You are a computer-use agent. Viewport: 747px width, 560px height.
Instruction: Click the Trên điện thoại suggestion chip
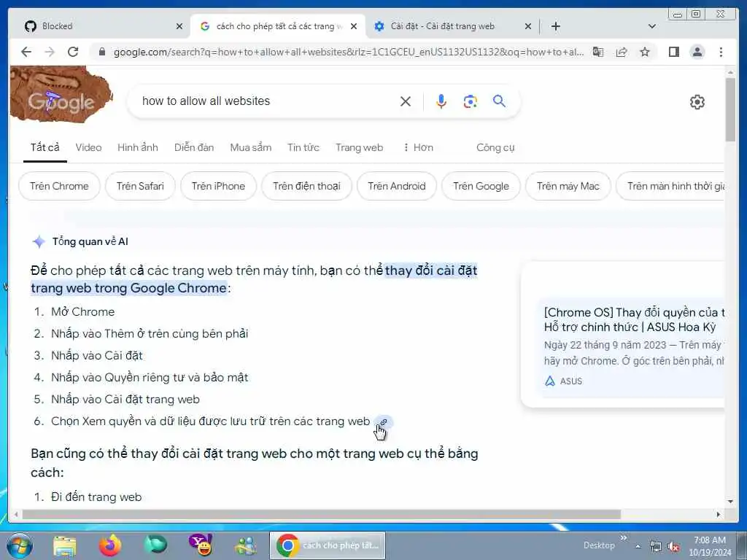(x=306, y=186)
